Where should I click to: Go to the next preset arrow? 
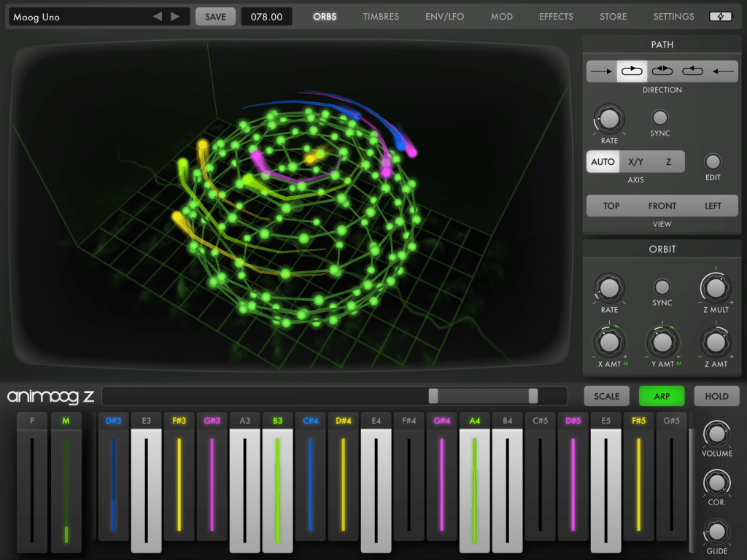click(x=175, y=17)
